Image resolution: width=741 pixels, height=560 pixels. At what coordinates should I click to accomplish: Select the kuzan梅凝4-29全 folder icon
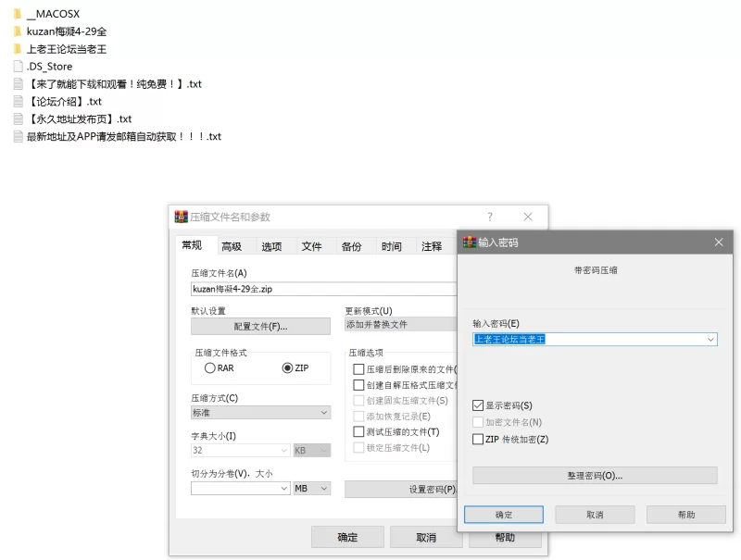point(18,31)
